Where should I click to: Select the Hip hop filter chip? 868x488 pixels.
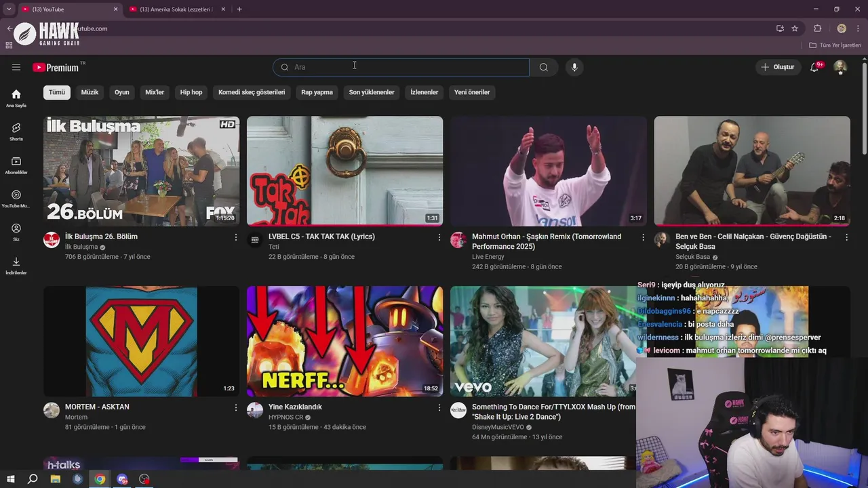[191, 92]
